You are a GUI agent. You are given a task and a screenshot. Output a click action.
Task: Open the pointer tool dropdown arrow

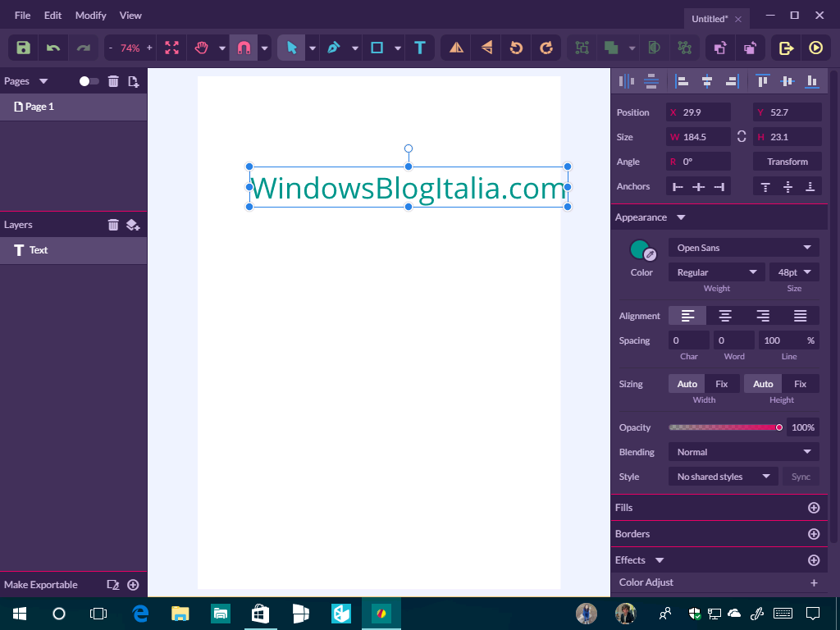[313, 48]
